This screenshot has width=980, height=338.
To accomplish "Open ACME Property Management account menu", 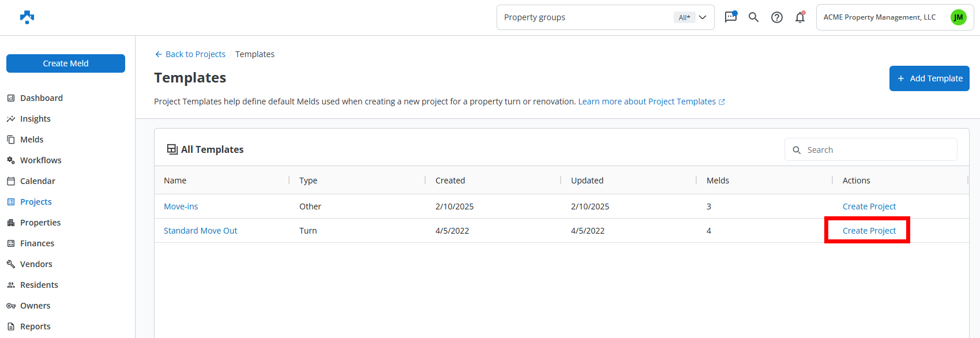I will pos(879,17).
